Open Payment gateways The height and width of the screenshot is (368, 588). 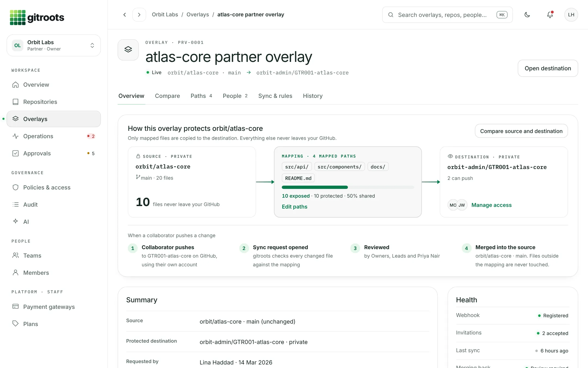tap(54, 307)
